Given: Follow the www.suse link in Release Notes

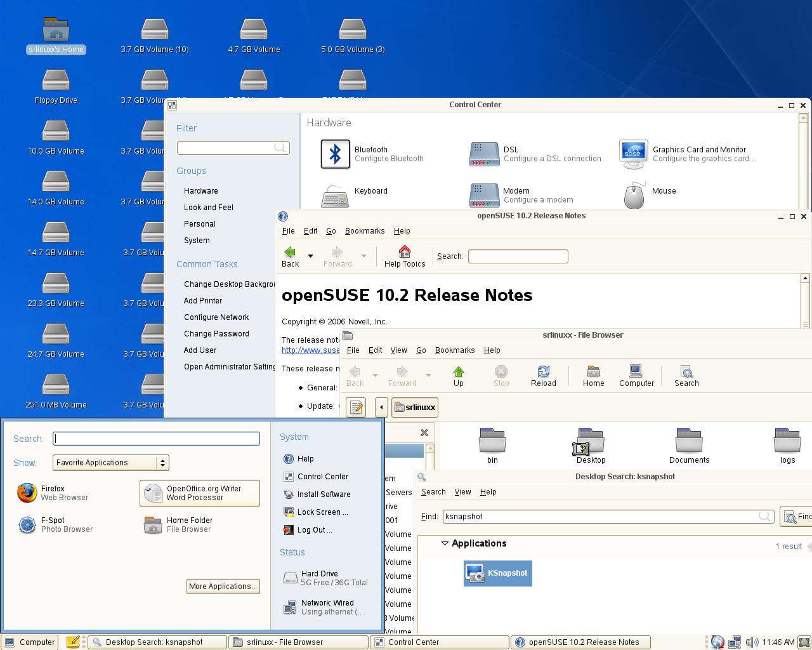Looking at the screenshot, I should [x=311, y=350].
